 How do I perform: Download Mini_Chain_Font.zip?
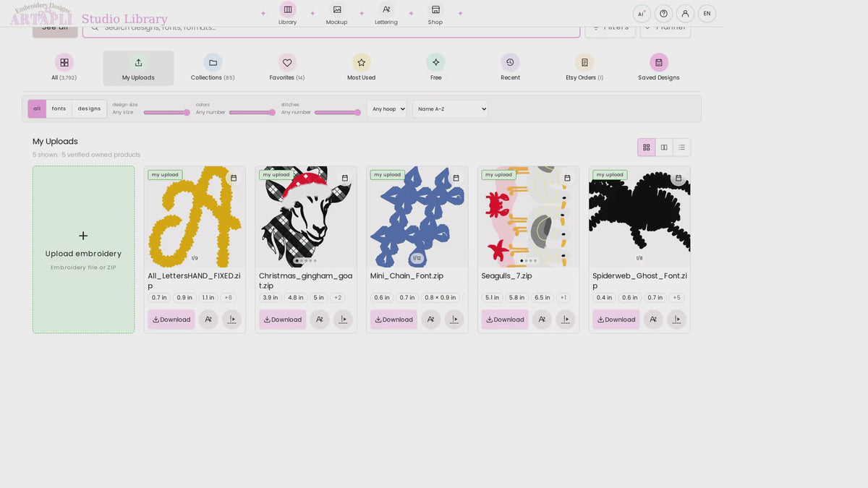(393, 320)
